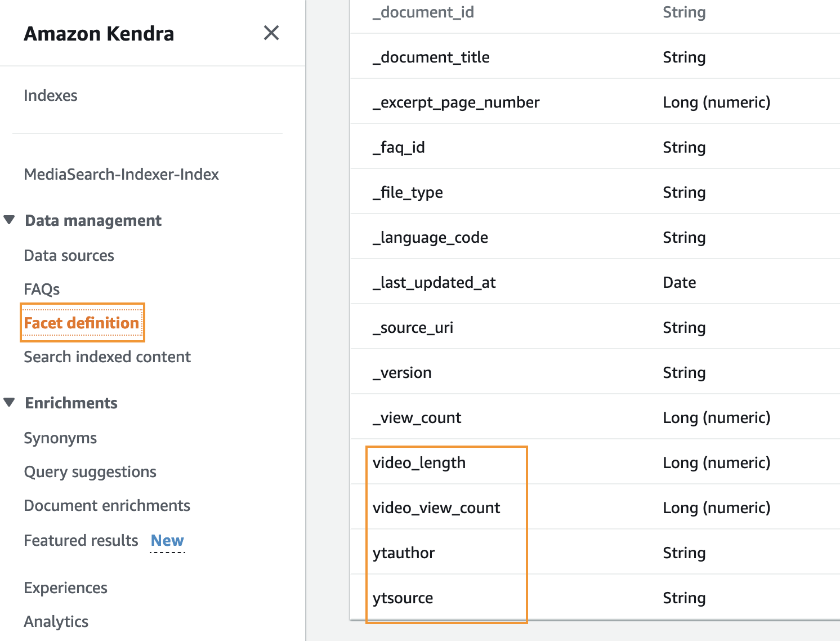Select the _file_type field name
Image resolution: width=840 pixels, height=641 pixels.
(408, 193)
